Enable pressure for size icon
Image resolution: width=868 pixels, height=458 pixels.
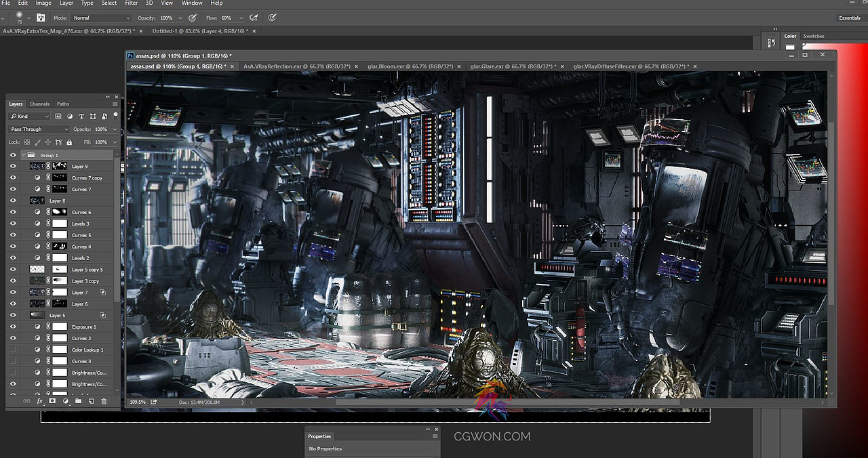pyautogui.click(x=272, y=18)
